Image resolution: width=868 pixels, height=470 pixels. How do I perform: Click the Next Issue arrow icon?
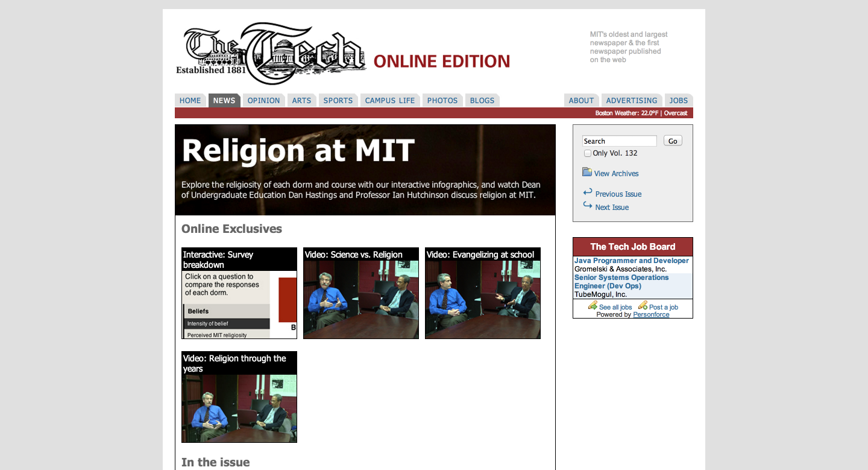tap(588, 206)
